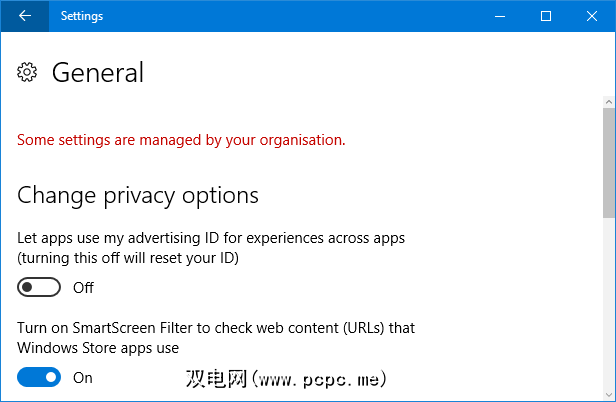Click the Settings title text
Viewport: 616px width, 402px height.
(x=81, y=16)
